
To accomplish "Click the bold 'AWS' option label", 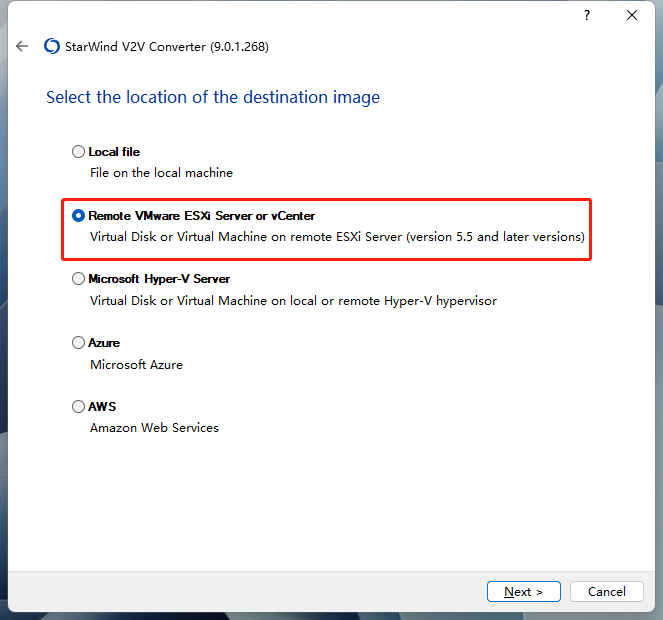I will point(102,407).
